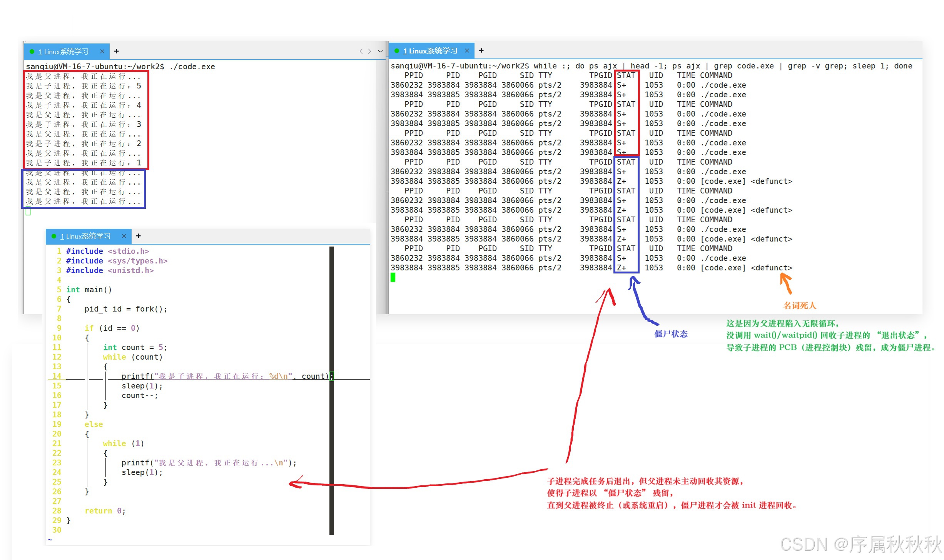This screenshot has width=944, height=560.
Task: Add a new tab in the code editor window
Action: 138,236
